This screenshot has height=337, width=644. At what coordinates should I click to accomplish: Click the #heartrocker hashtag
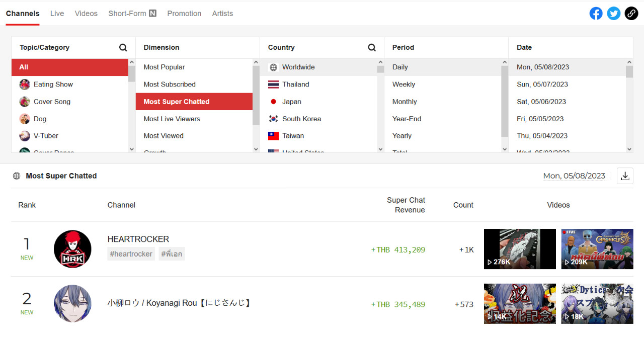pos(131,254)
